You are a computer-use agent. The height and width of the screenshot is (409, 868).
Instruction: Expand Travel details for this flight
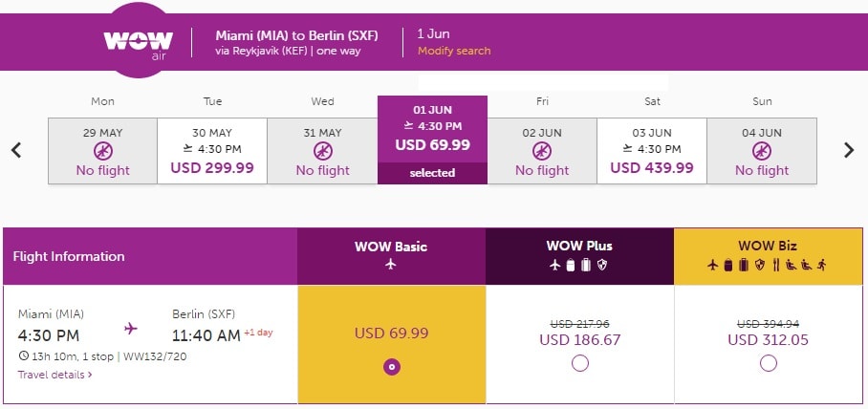[54, 375]
